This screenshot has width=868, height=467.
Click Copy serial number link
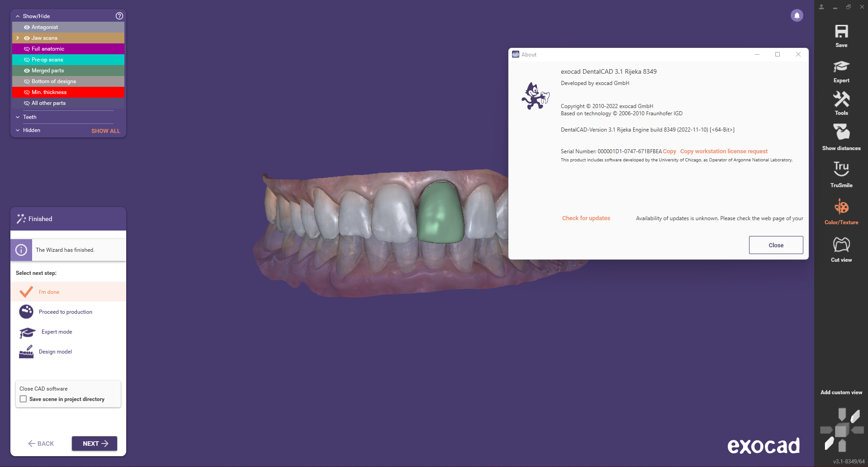pos(669,151)
